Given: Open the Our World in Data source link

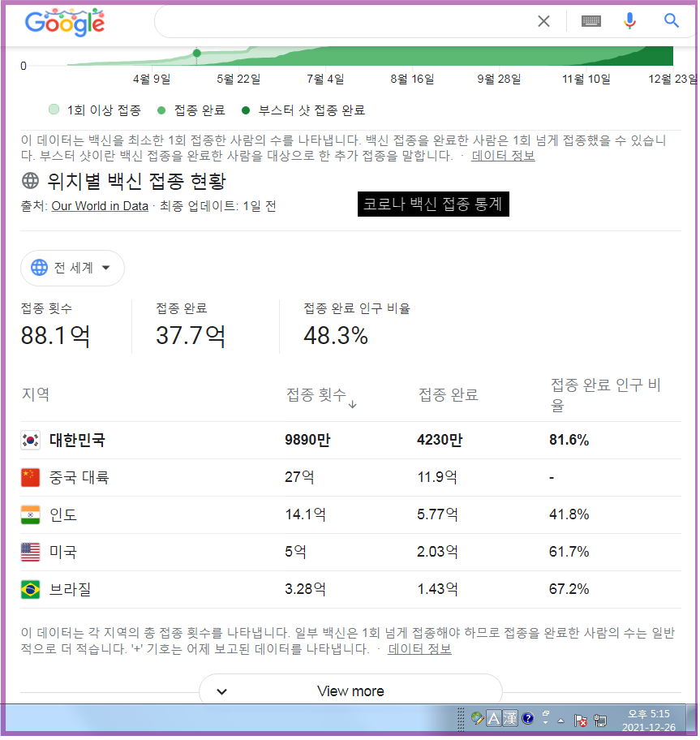Looking at the screenshot, I should [x=100, y=206].
